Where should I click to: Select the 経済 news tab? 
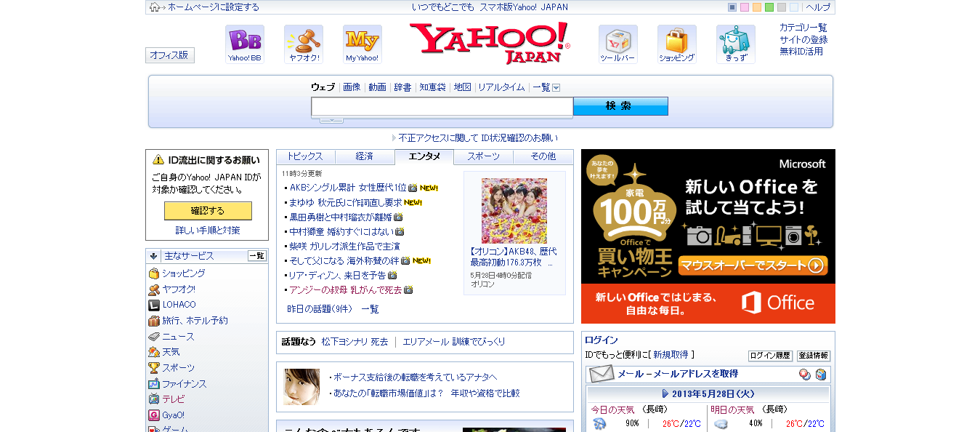coord(365,156)
